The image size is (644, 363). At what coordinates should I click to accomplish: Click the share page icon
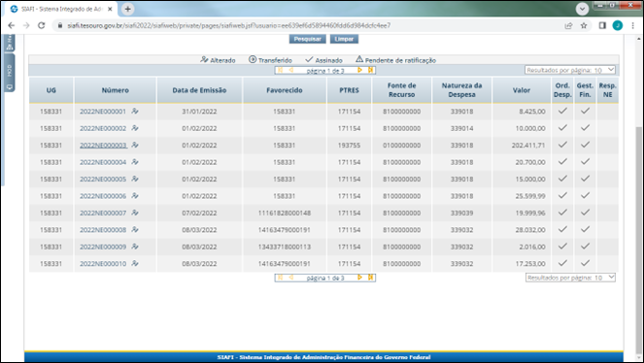[x=568, y=25]
